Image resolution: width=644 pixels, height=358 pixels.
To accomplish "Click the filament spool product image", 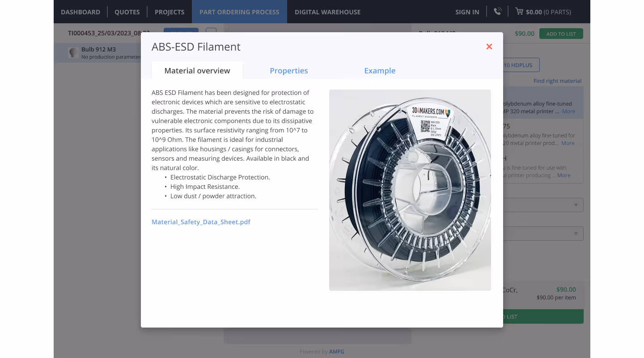I will pos(410,190).
